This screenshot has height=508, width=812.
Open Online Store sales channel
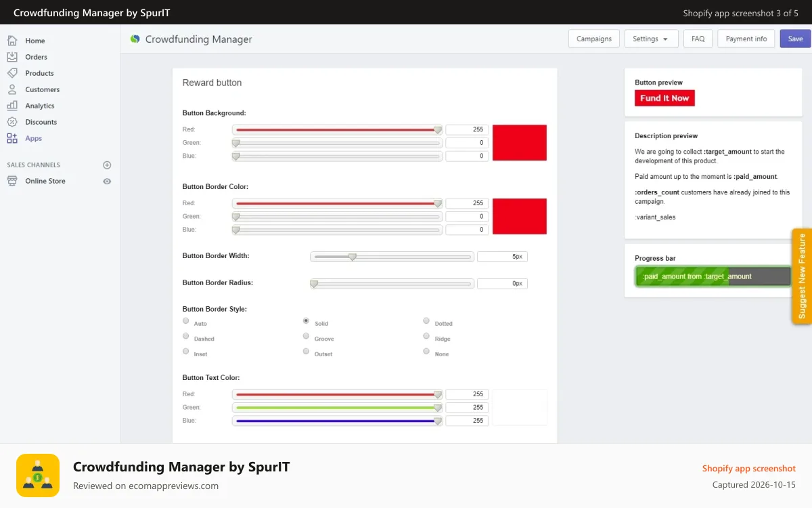(45, 181)
